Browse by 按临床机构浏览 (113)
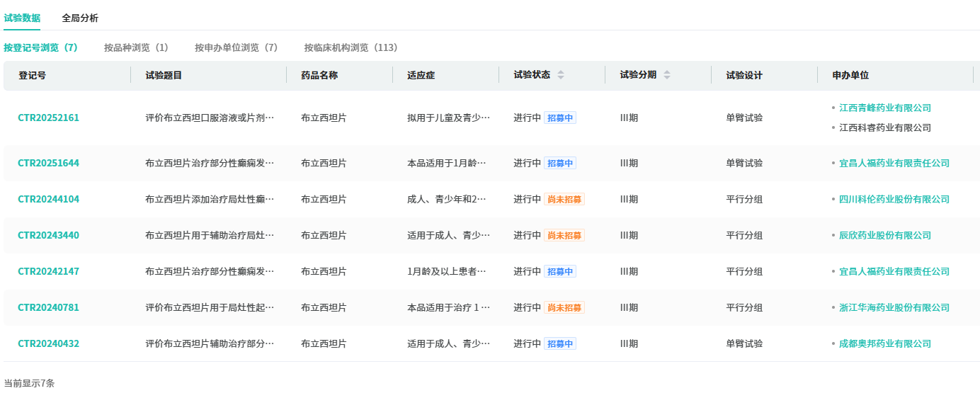Image resolution: width=980 pixels, height=393 pixels. point(351,47)
